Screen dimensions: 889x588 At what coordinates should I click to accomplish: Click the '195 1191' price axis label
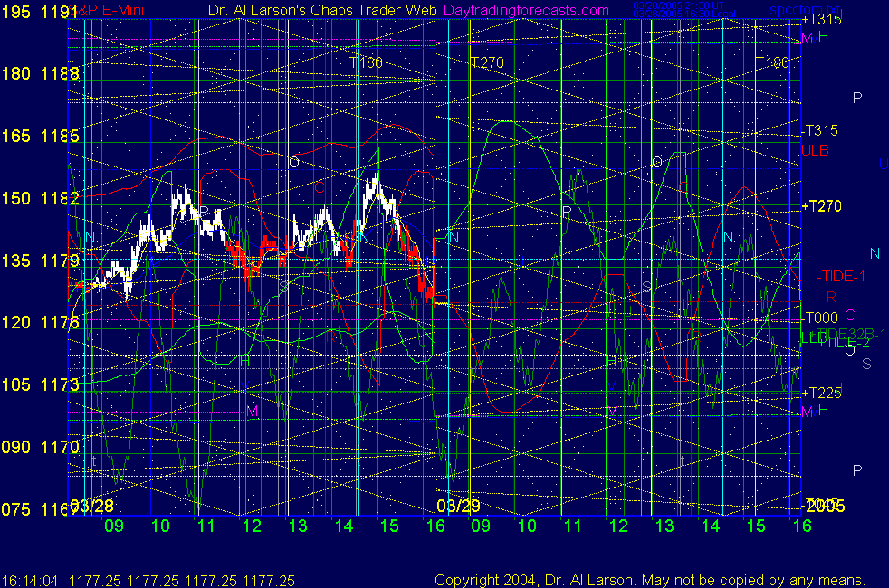tap(39, 12)
